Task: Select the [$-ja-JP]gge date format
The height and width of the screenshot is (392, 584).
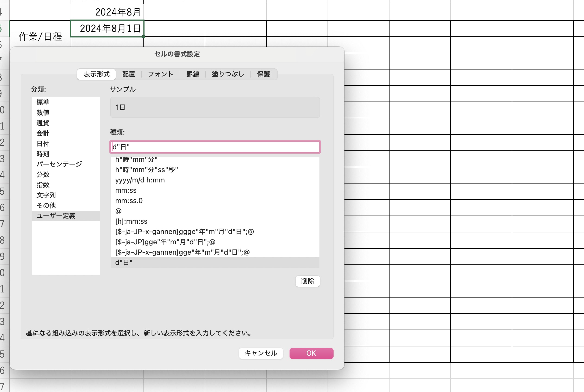Action: tap(215, 242)
